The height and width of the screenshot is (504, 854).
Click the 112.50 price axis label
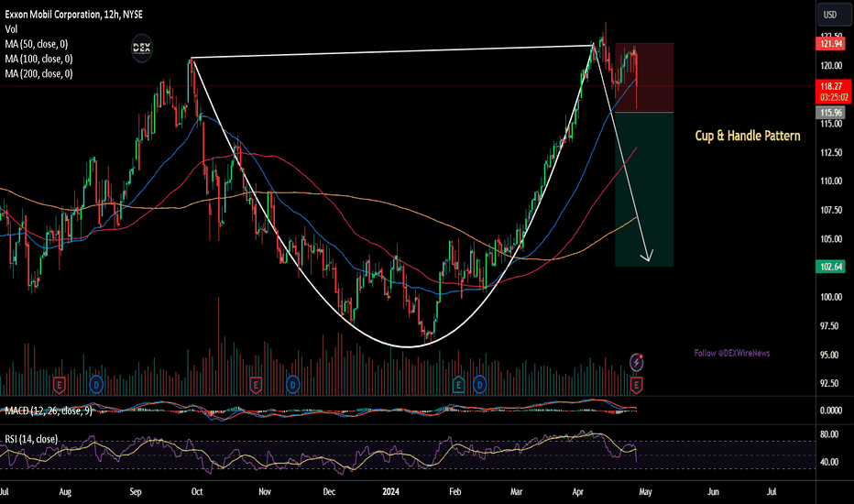831,152
